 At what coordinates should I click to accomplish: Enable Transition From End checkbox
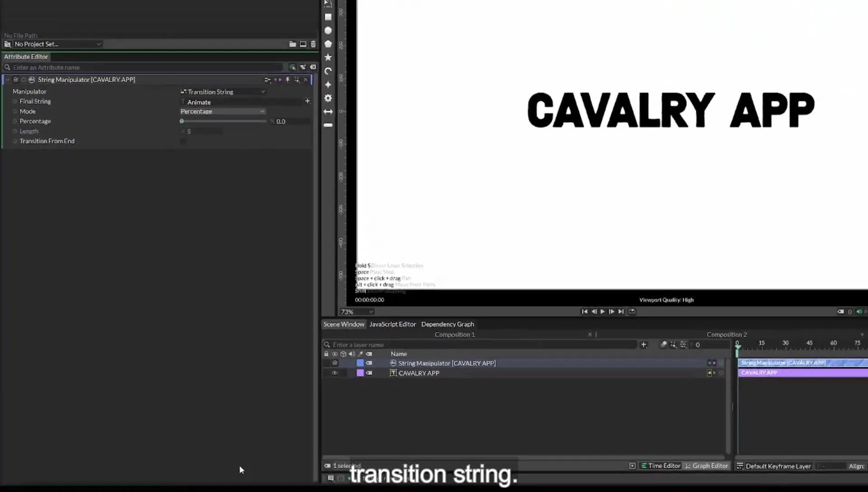click(183, 142)
